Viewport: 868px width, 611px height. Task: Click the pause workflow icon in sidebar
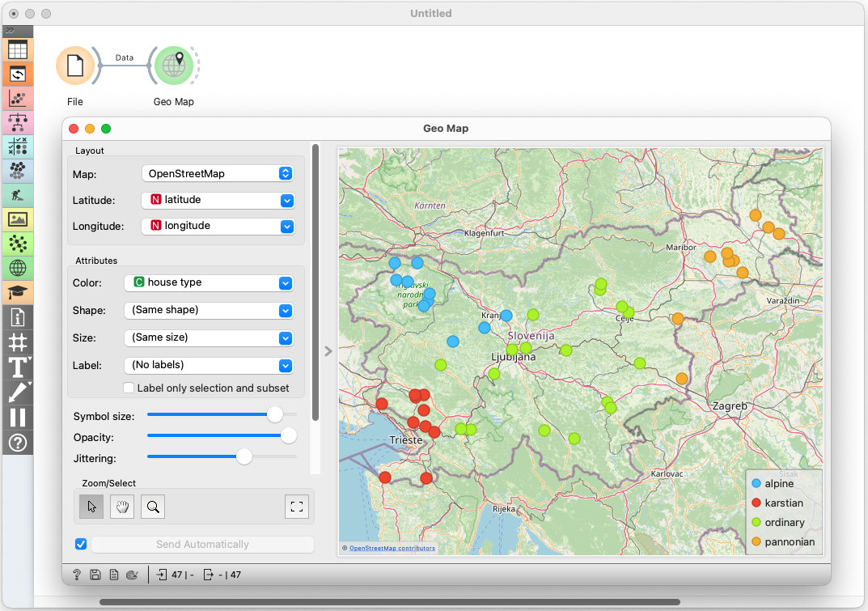[18, 417]
